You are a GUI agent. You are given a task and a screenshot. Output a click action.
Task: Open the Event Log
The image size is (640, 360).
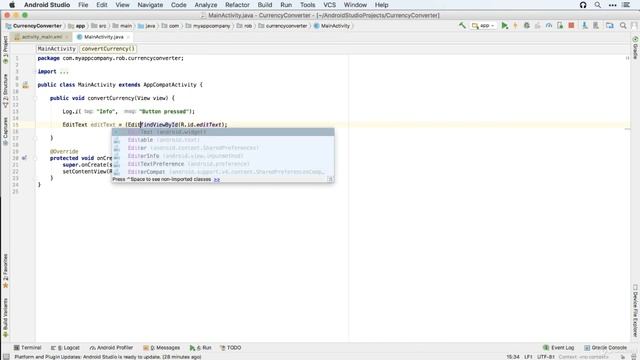click(x=559, y=348)
